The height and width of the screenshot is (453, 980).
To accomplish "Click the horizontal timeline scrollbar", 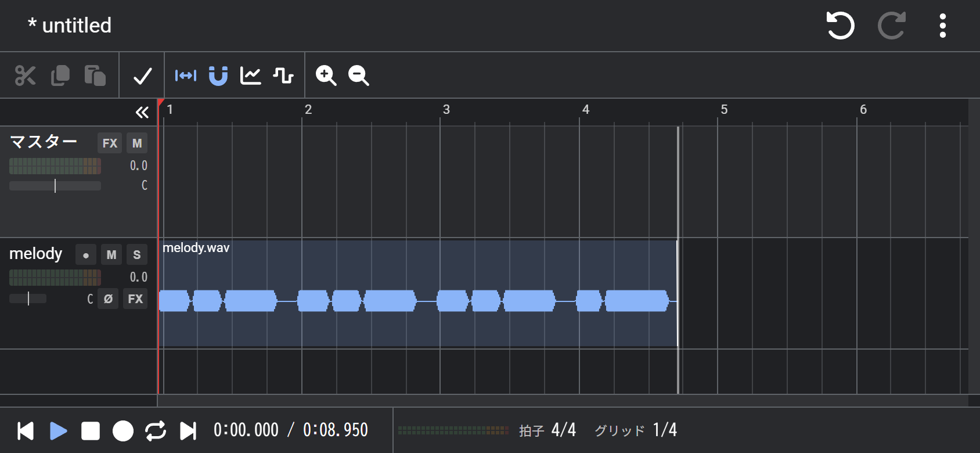I will click(x=563, y=401).
